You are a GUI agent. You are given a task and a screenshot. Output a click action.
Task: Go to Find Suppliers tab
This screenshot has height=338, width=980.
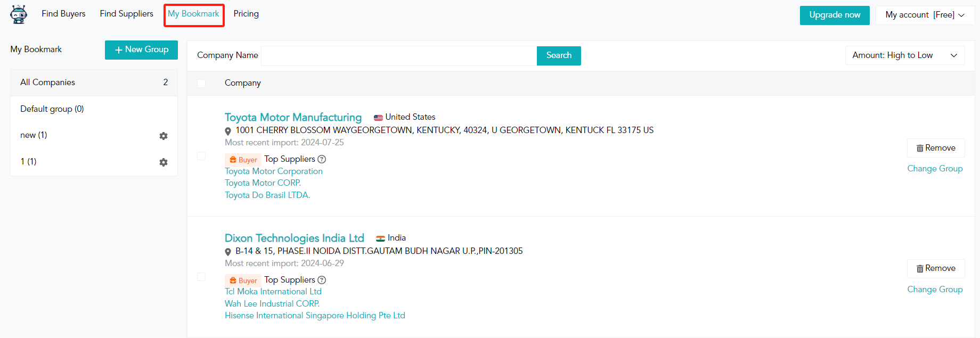126,14
